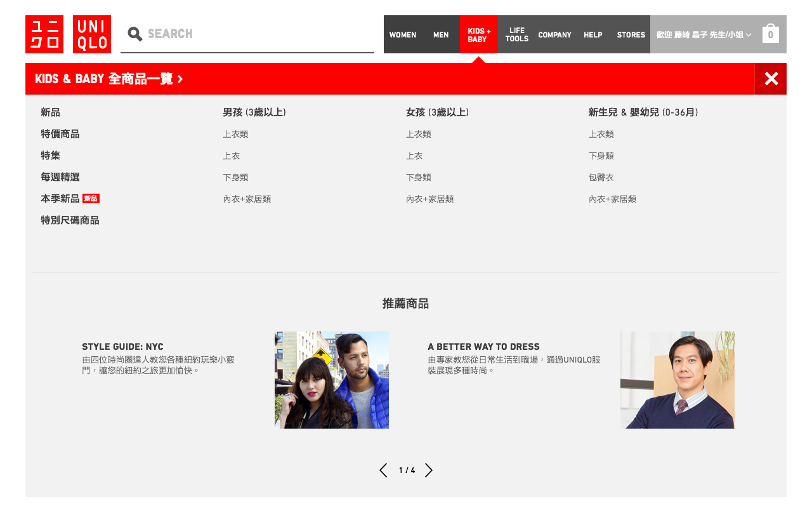Open 每週精選 link

60,177
